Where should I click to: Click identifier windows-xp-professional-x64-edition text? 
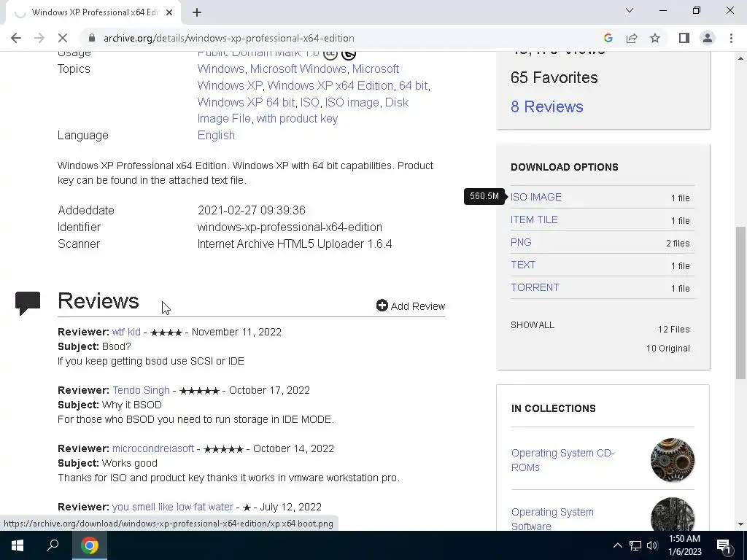(x=290, y=227)
